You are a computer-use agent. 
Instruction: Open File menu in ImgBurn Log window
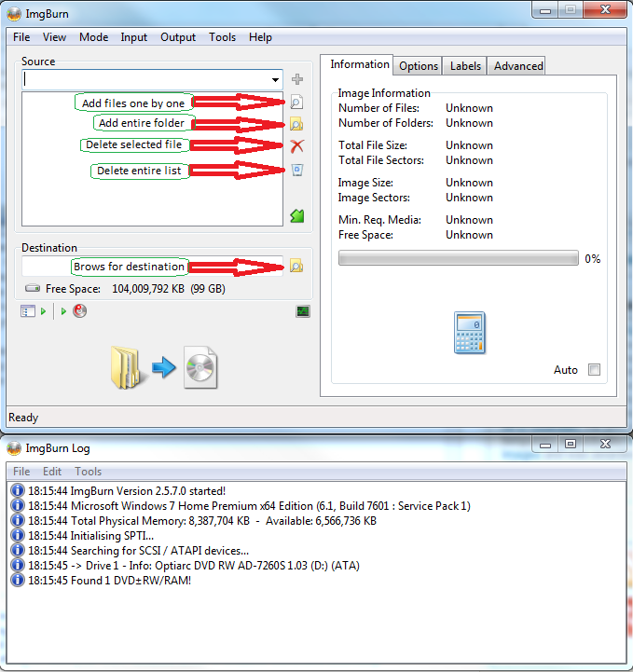(x=21, y=472)
